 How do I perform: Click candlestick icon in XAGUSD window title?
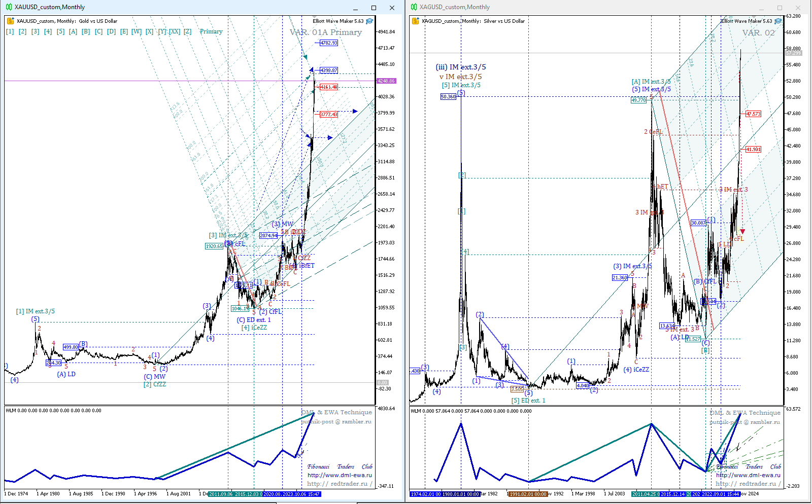(x=414, y=7)
